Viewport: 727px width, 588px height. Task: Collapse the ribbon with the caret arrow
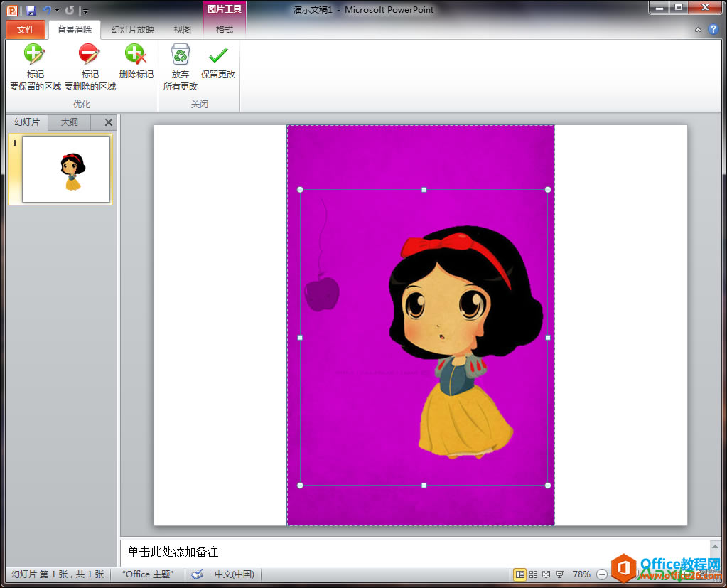tap(699, 30)
